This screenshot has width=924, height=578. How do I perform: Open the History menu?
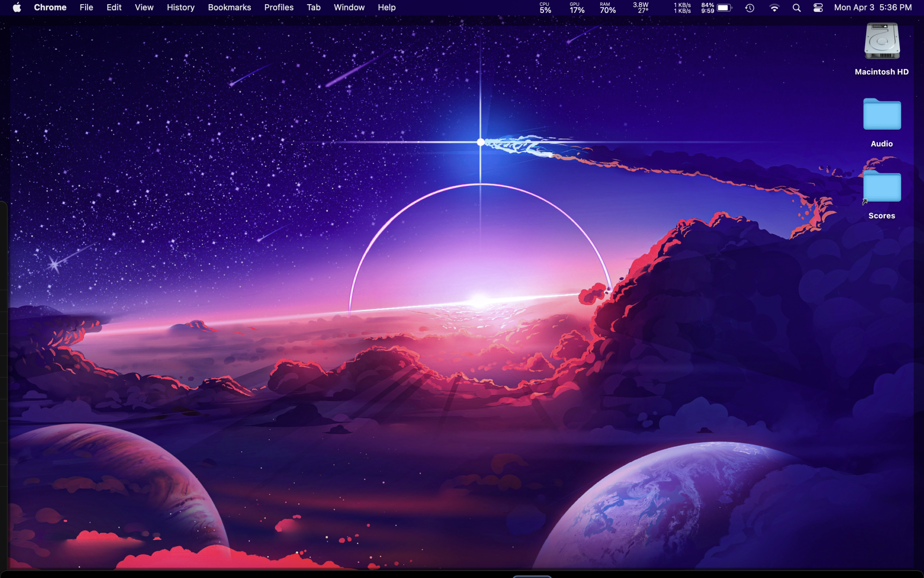click(180, 7)
